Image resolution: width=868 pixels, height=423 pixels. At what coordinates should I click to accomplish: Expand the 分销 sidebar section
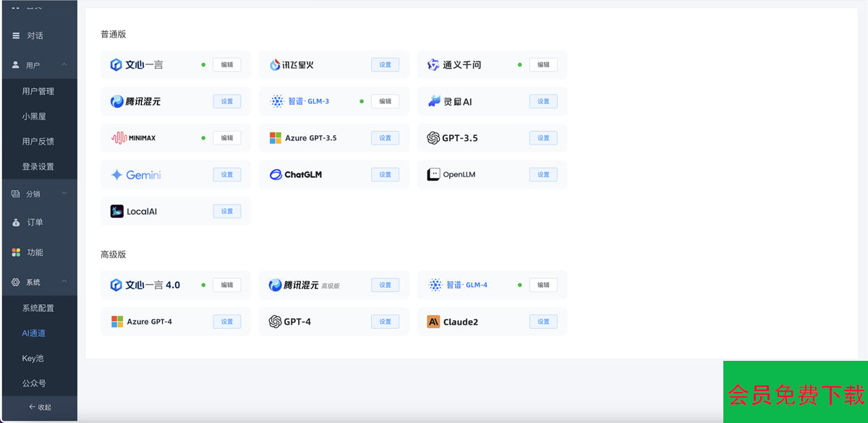tap(64, 194)
